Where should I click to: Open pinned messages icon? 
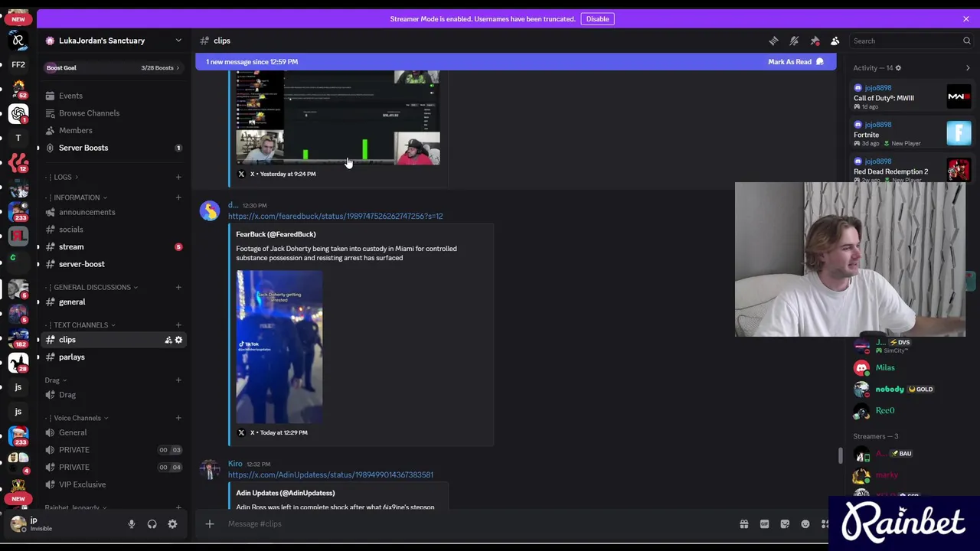pos(815,41)
